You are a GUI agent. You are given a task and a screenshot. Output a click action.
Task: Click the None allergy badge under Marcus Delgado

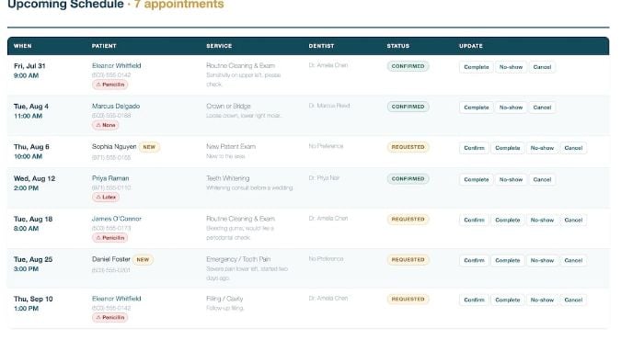[106, 125]
